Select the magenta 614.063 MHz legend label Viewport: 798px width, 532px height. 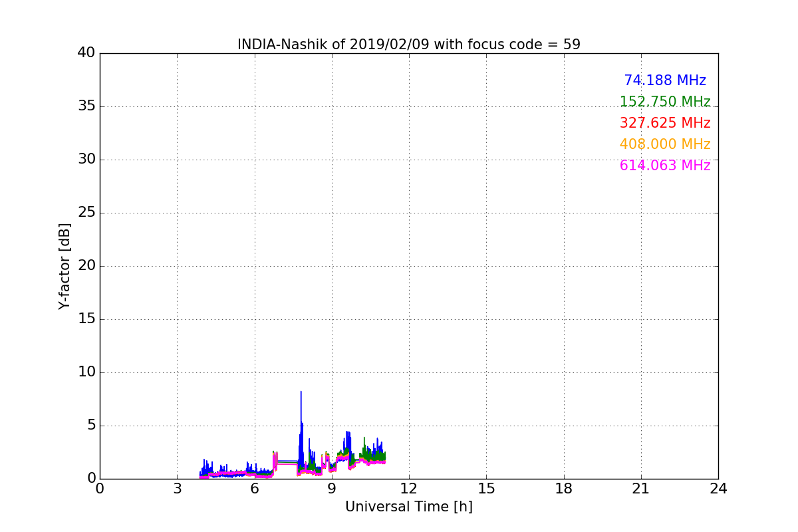pos(665,166)
